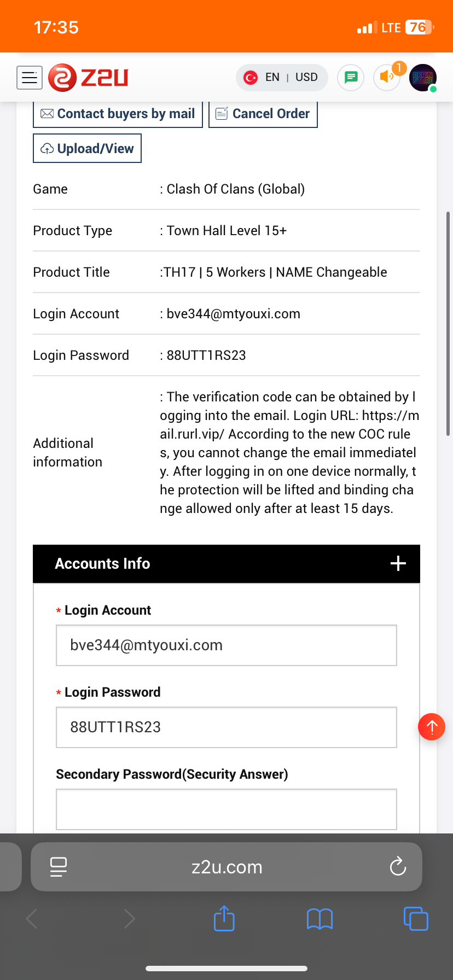
Task: Open the green chat messages icon
Action: click(x=351, y=78)
